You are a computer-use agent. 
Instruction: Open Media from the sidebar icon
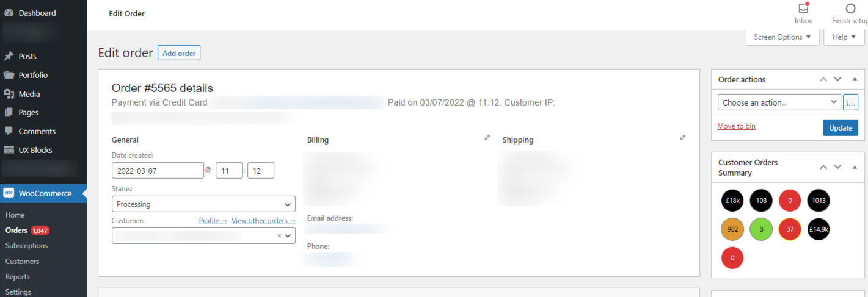tap(9, 94)
